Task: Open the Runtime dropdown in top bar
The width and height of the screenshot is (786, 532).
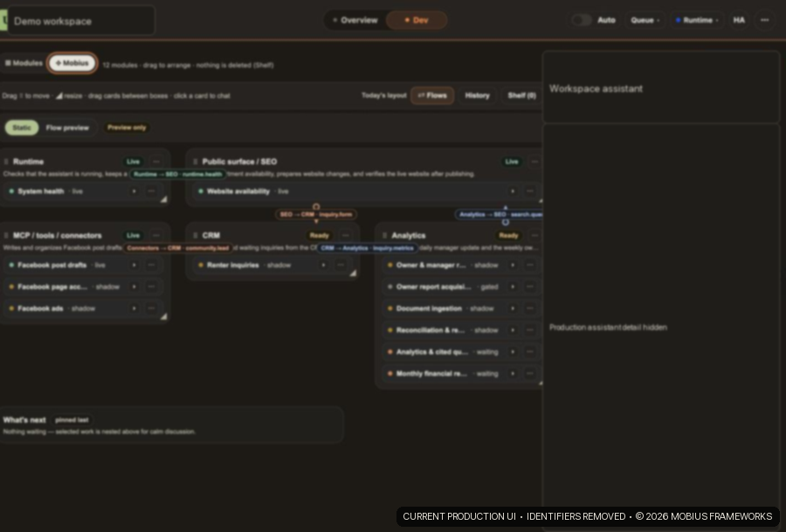Action: tap(697, 20)
